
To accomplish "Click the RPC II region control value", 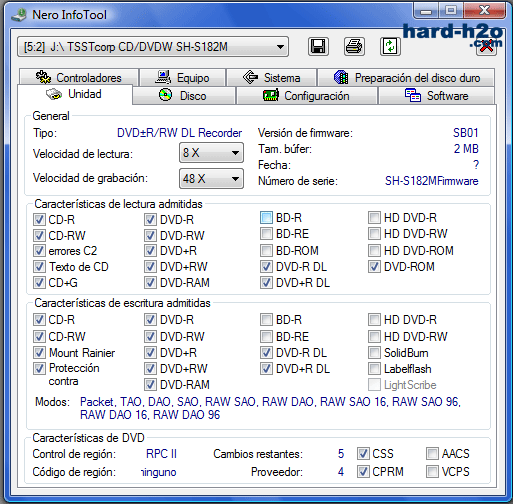I will pos(161,454).
